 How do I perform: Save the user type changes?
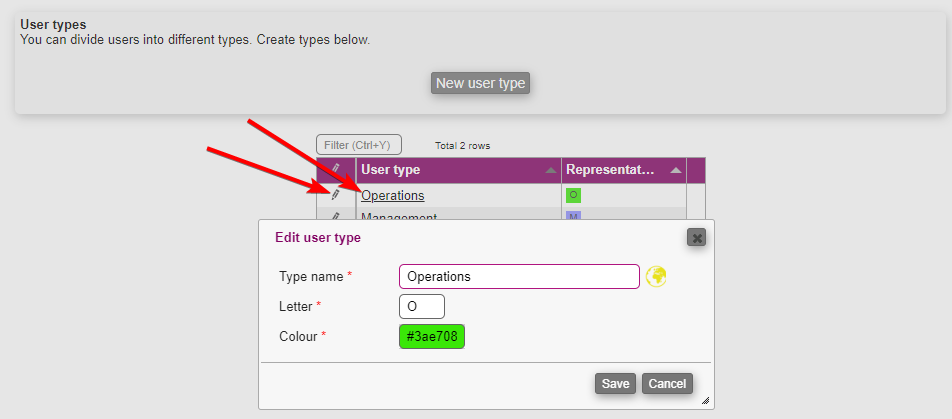pyautogui.click(x=615, y=384)
